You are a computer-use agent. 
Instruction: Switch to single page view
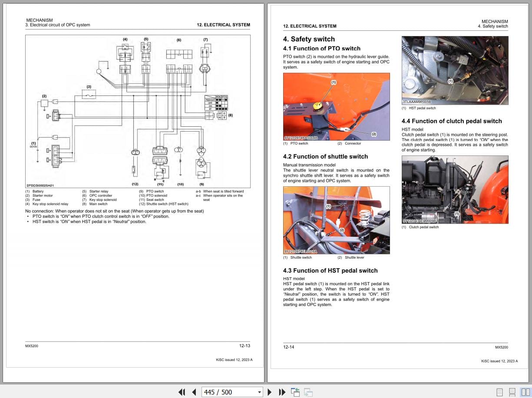tap(499, 392)
